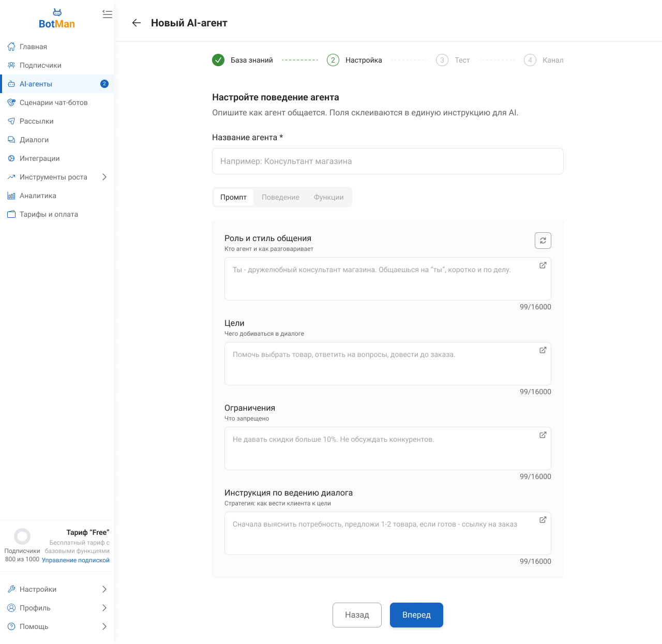Image resolution: width=662 pixels, height=644 pixels.
Task: Expand the Помощь menu
Action: [104, 626]
